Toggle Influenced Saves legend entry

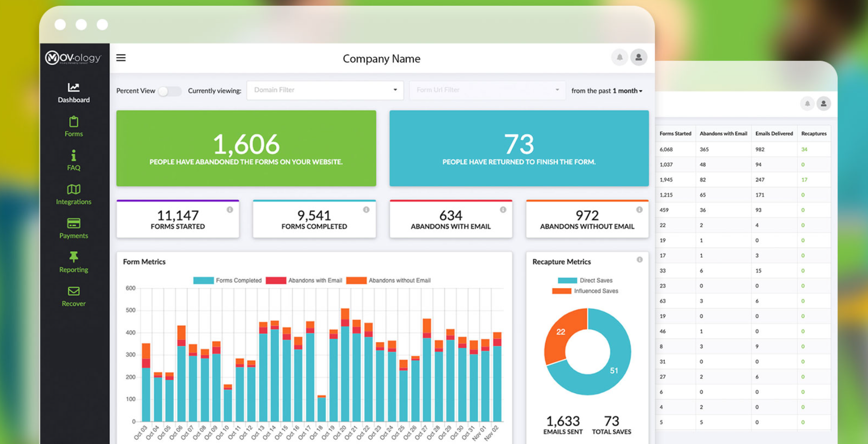[x=585, y=291]
